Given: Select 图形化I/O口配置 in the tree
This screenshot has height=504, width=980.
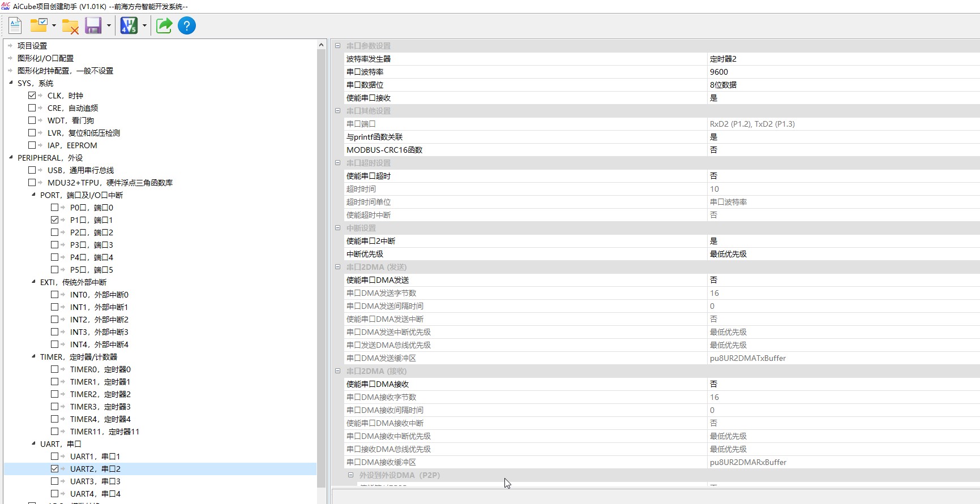Looking at the screenshot, I should (x=45, y=58).
